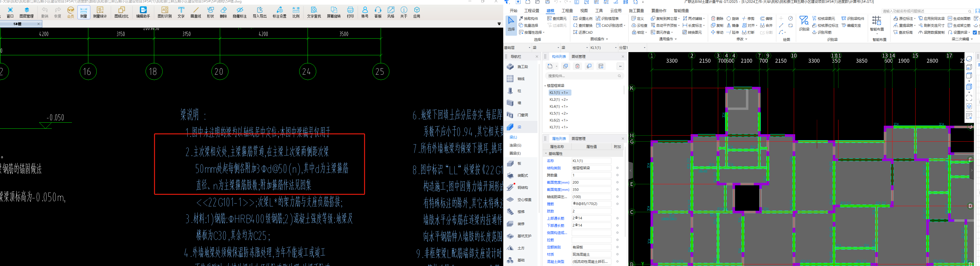Click 校核梁图元 button

(823, 18)
